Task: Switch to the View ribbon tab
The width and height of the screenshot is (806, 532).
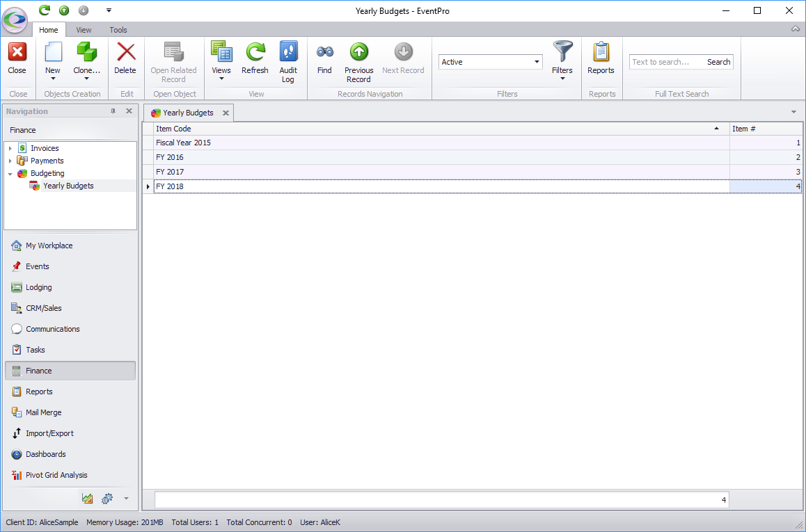Action: (x=84, y=30)
